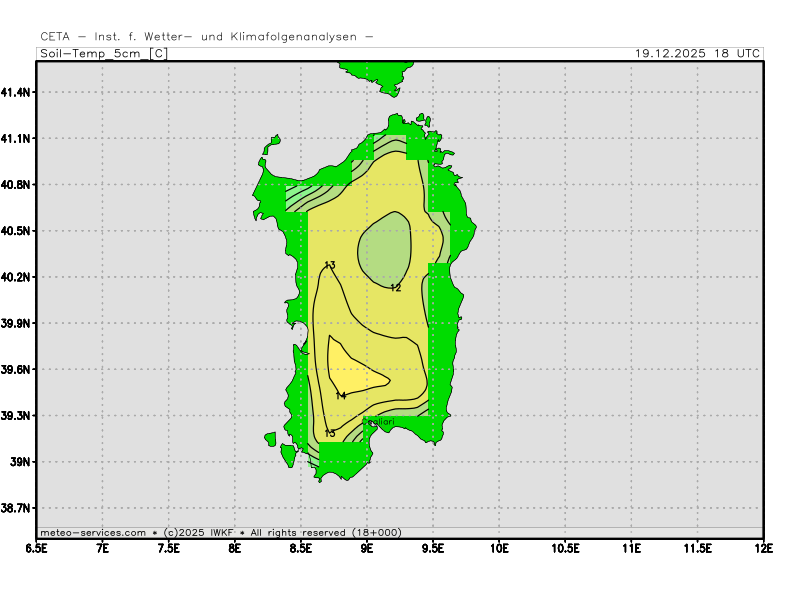Click the 41.4N latitude label
800x600 pixels.
pos(17,92)
